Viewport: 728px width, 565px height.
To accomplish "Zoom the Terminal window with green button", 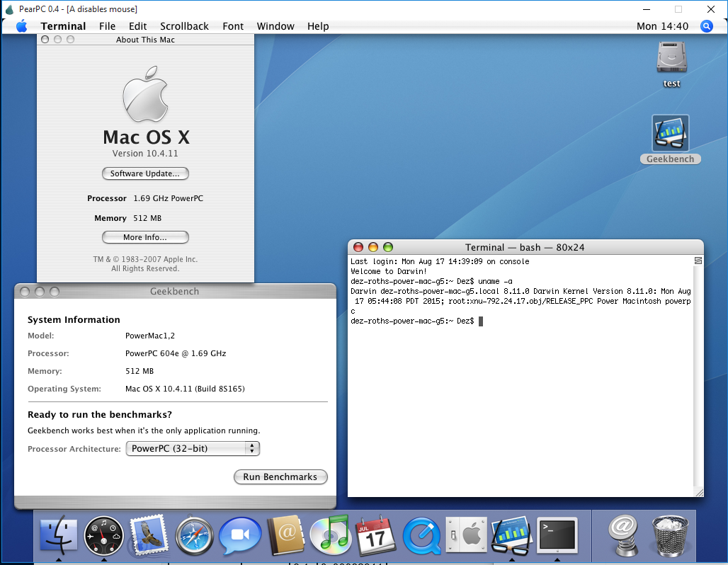I will tap(388, 247).
